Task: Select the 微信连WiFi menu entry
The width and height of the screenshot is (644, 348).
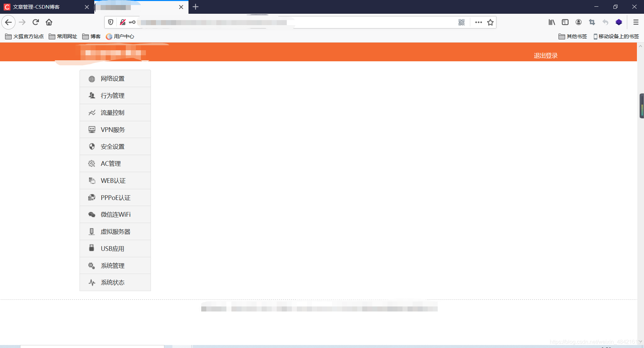Action: click(115, 214)
